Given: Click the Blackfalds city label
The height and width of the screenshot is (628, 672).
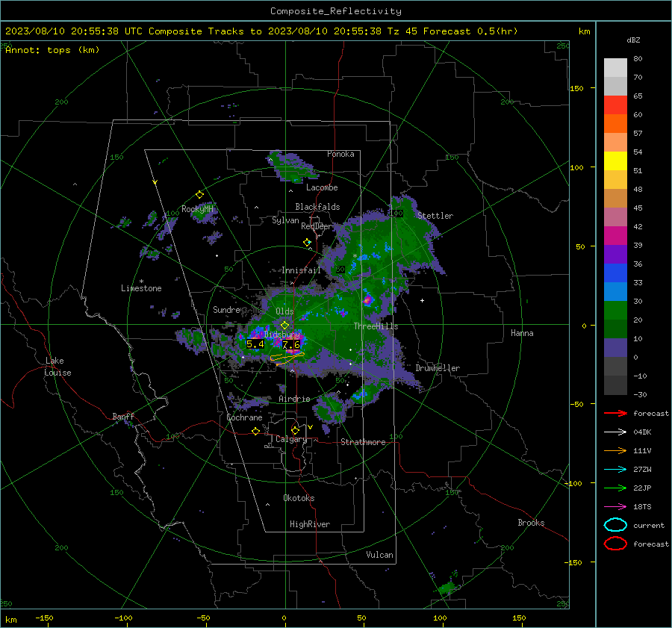Looking at the screenshot, I should point(317,207).
